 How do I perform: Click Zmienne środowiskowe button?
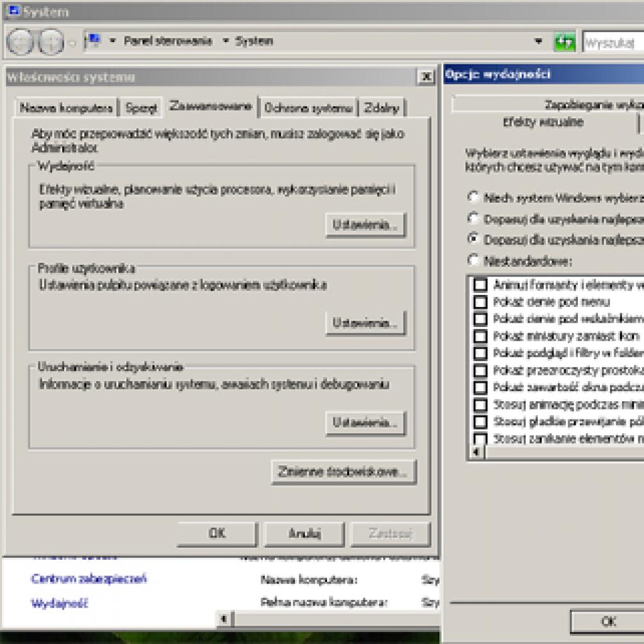tap(343, 472)
